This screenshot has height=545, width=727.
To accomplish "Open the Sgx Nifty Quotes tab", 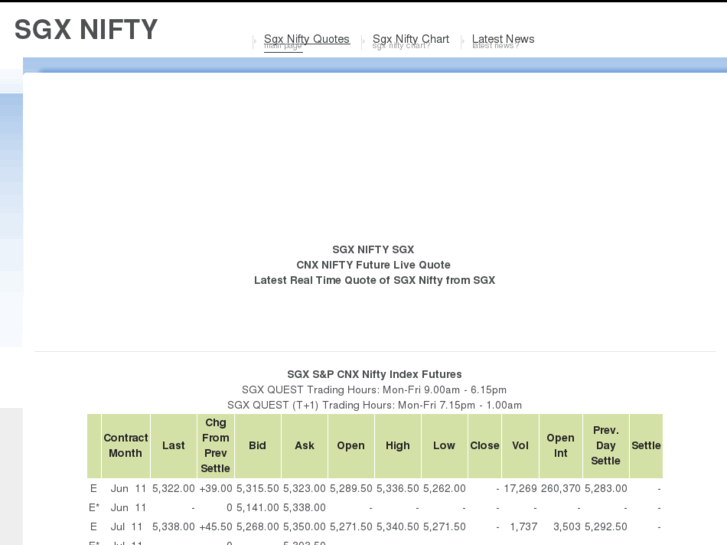I will 306,39.
